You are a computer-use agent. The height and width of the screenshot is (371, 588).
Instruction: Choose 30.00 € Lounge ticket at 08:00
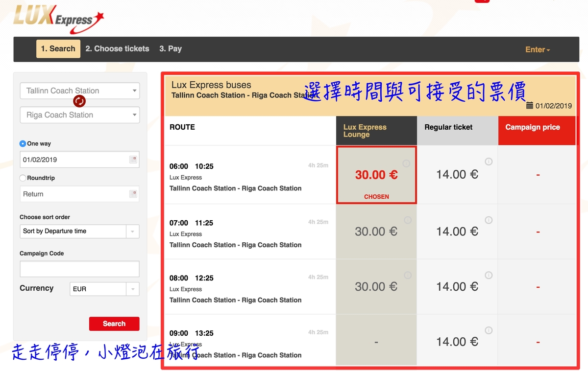tap(376, 287)
